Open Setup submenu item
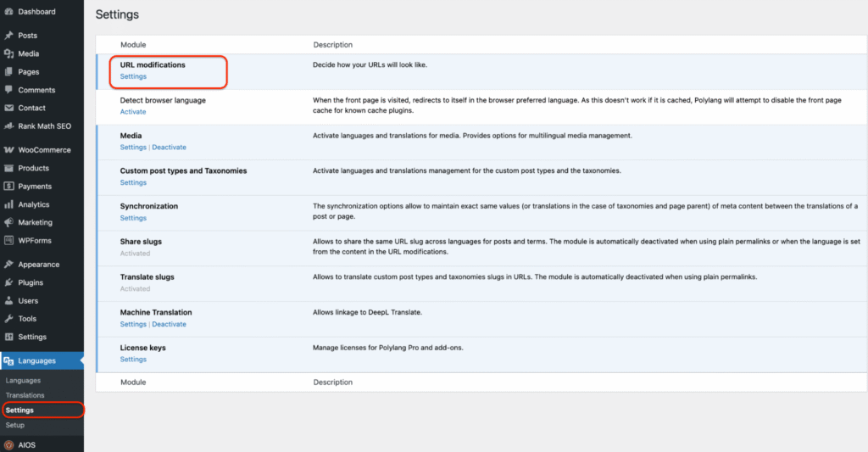The height and width of the screenshot is (452, 868). click(15, 426)
